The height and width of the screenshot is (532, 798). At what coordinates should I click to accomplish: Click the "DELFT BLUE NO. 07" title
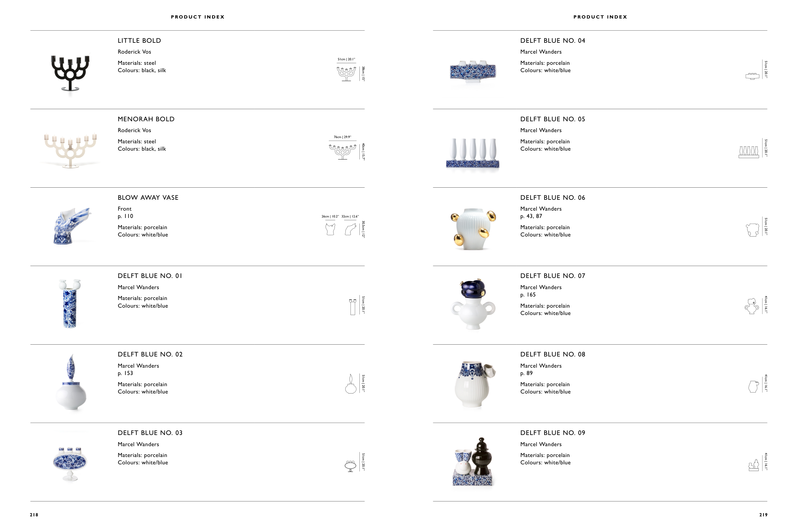(552, 276)
